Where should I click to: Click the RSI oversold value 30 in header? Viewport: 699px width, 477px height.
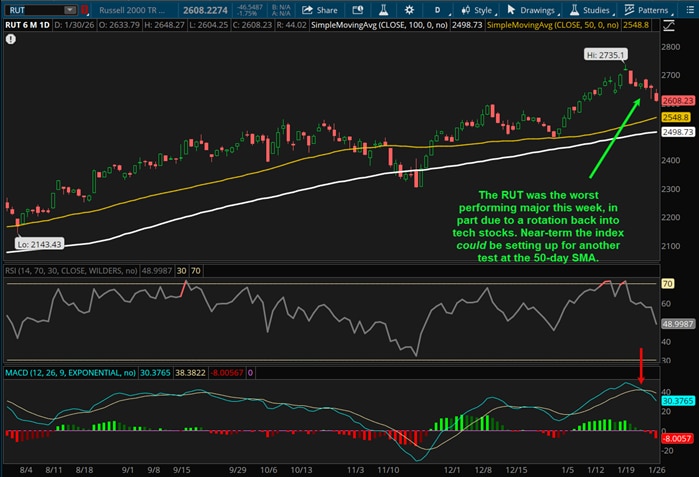coord(181,271)
